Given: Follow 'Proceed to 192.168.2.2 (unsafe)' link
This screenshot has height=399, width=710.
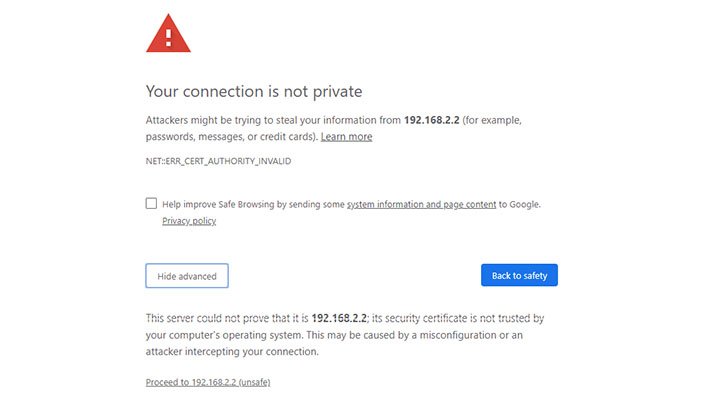Looking at the screenshot, I should 208,382.
